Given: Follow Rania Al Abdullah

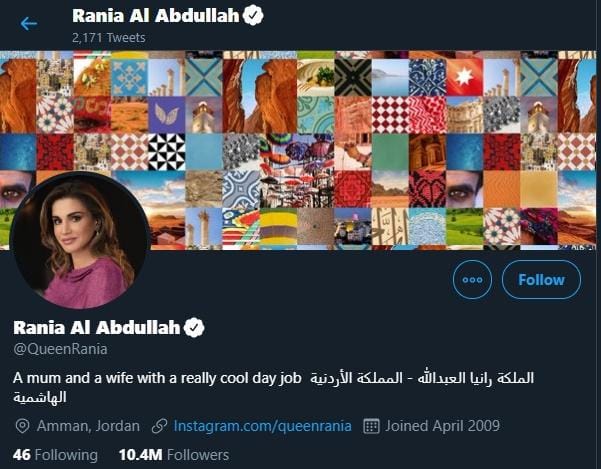Looking at the screenshot, I should [x=541, y=280].
